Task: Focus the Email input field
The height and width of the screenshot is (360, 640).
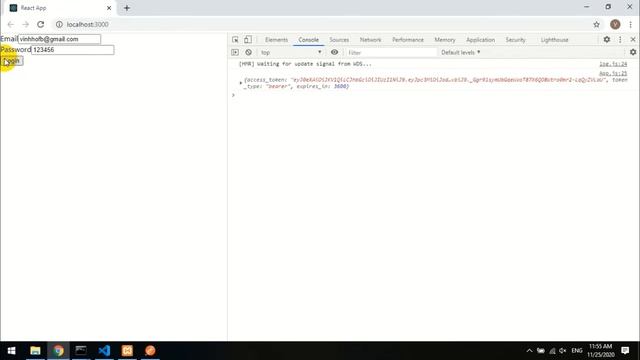Action: point(60,39)
